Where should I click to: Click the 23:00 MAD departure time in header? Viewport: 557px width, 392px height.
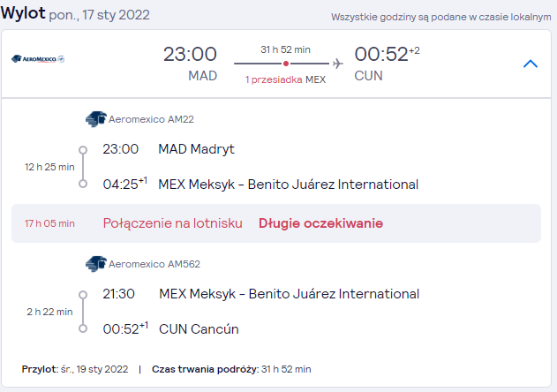[190, 55]
